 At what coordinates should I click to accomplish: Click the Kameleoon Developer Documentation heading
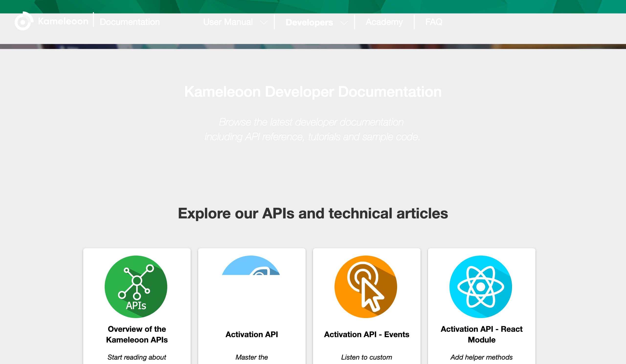click(x=313, y=92)
